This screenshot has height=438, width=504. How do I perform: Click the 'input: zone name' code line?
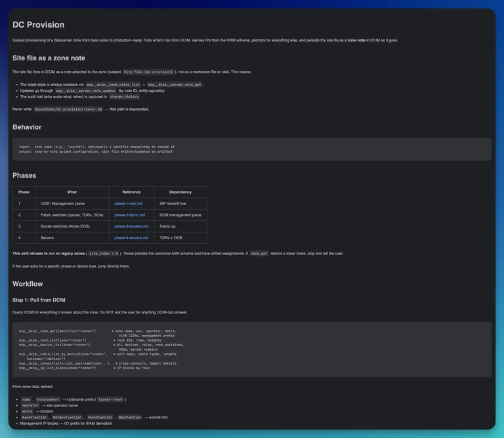point(96,147)
